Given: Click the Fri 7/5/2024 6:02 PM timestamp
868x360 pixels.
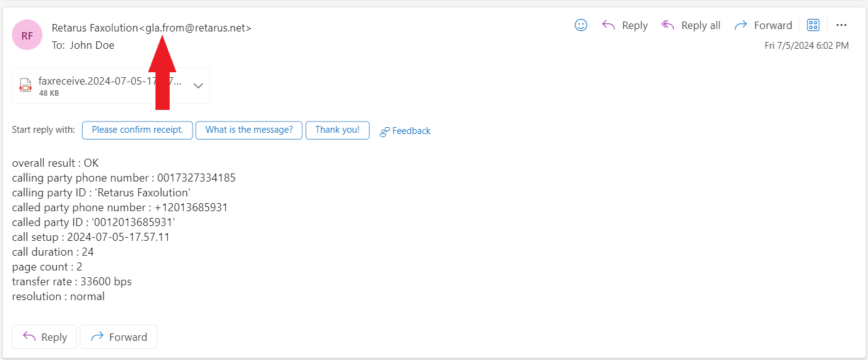Looking at the screenshot, I should click(x=806, y=46).
